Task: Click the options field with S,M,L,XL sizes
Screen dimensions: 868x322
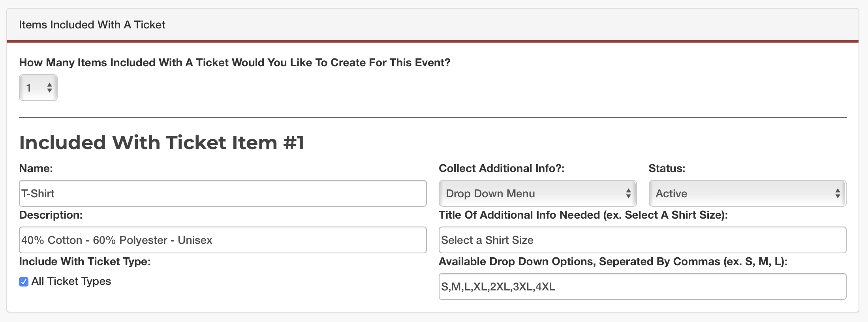Action: tap(642, 286)
